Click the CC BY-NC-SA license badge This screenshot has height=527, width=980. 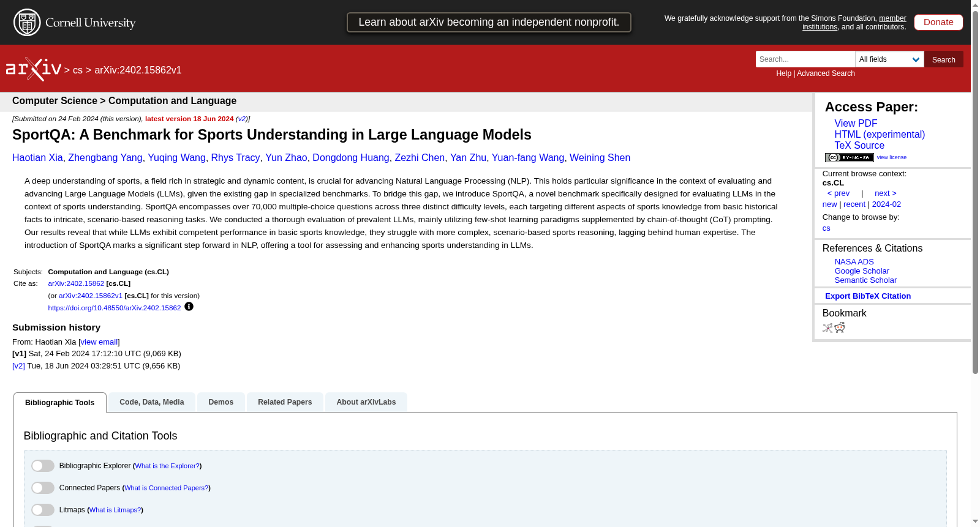[x=849, y=157]
